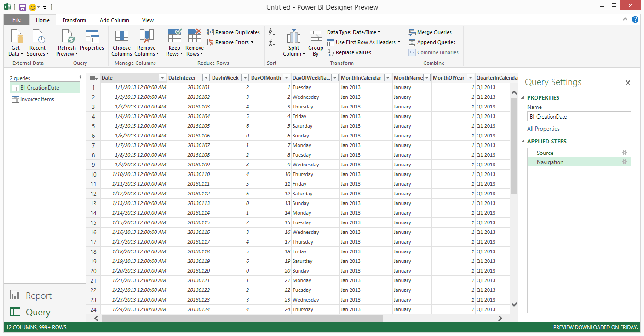Image resolution: width=644 pixels, height=336 pixels.
Task: Open Source step settings gear
Action: [624, 153]
